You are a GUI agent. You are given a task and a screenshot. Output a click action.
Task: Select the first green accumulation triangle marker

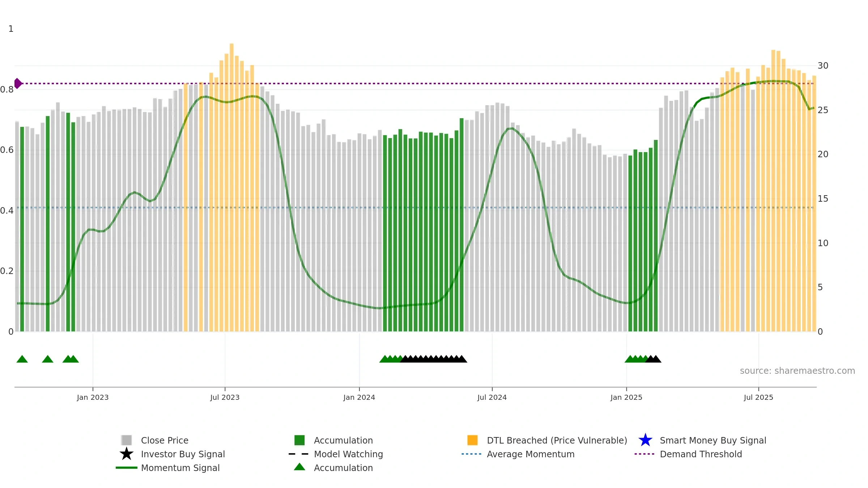pos(22,359)
